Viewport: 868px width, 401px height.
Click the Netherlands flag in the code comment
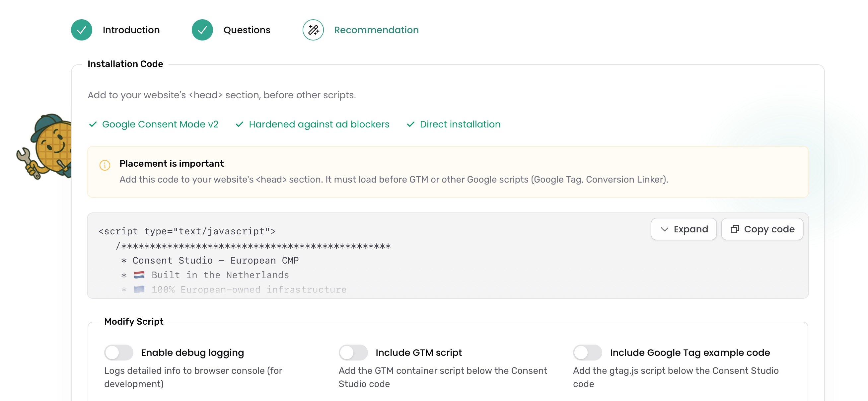tap(139, 275)
